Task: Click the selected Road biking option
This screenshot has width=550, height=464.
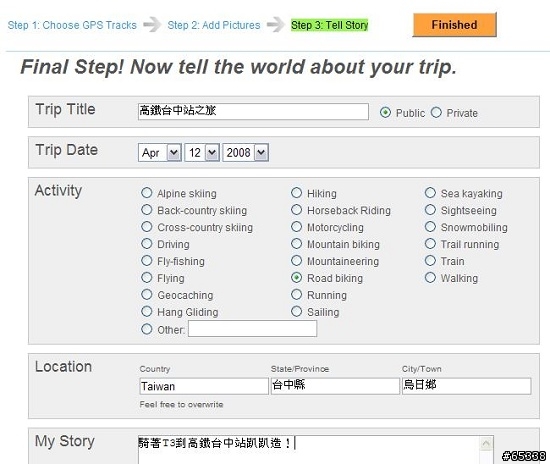Action: point(296,277)
